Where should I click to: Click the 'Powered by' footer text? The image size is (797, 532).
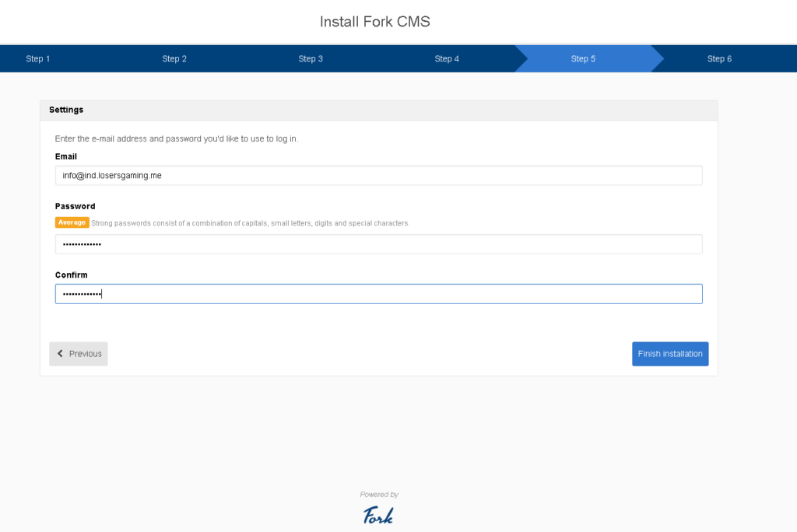click(x=379, y=495)
